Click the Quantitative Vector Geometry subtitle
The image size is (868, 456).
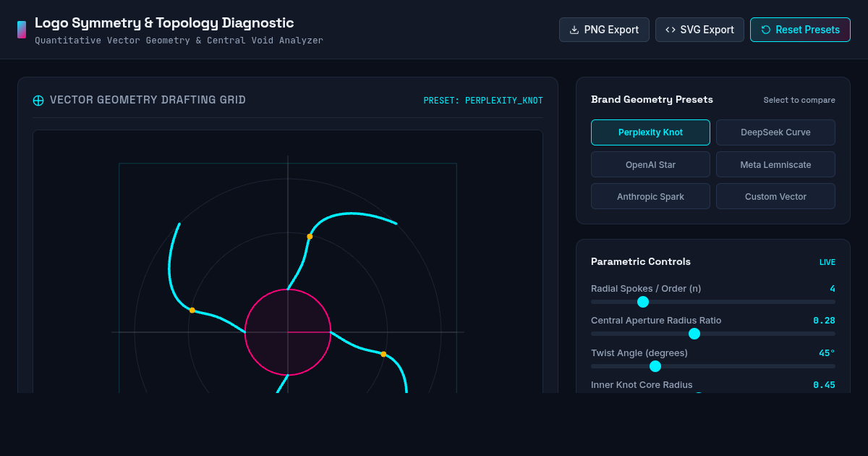click(x=179, y=41)
